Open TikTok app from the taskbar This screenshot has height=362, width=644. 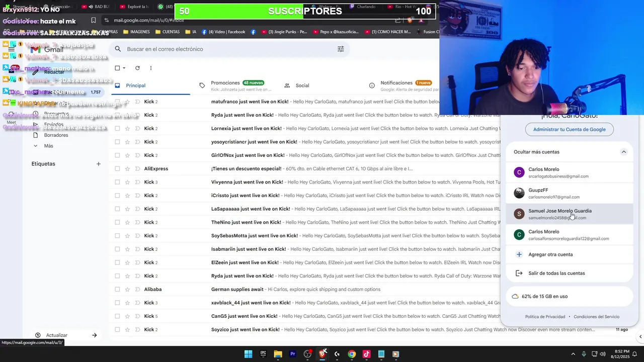[366, 354]
